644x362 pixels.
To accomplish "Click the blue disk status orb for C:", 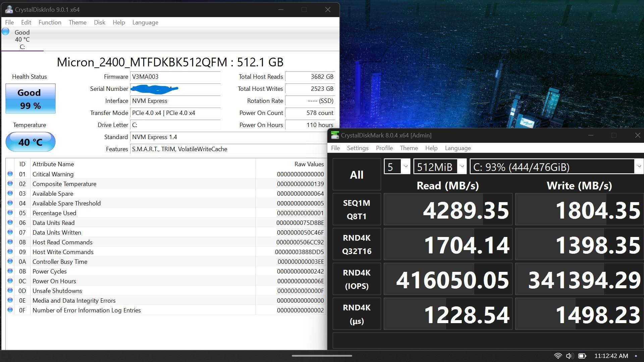I will pyautogui.click(x=5, y=32).
